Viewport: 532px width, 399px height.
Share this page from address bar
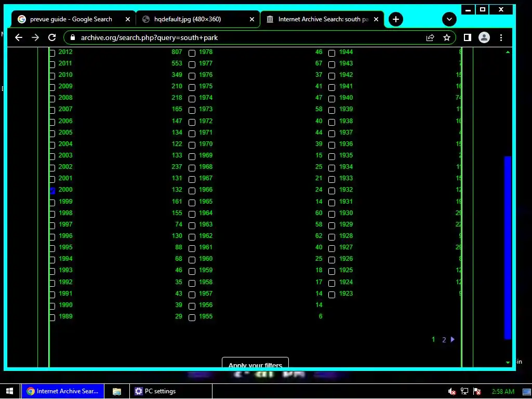point(430,37)
